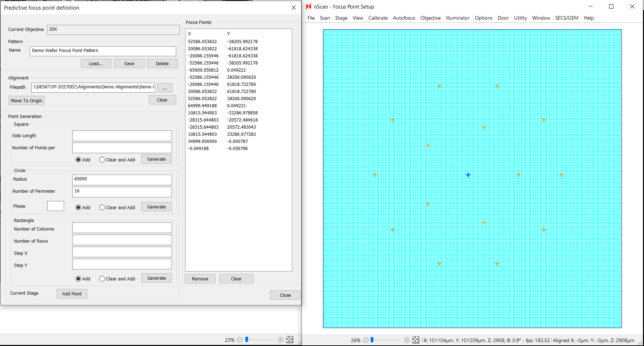Open the SECS/GEM menu
The height and width of the screenshot is (346, 644).
pos(566,18)
